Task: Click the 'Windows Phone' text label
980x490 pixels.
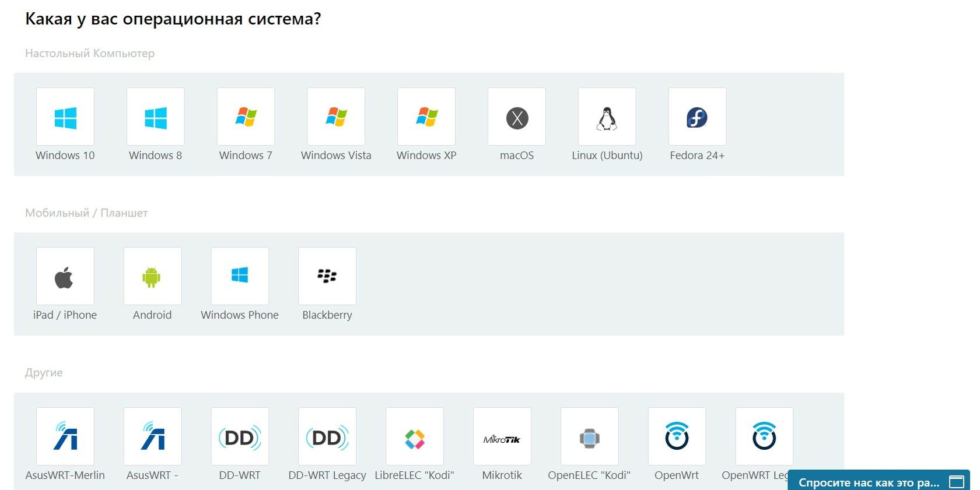Action: (x=240, y=315)
